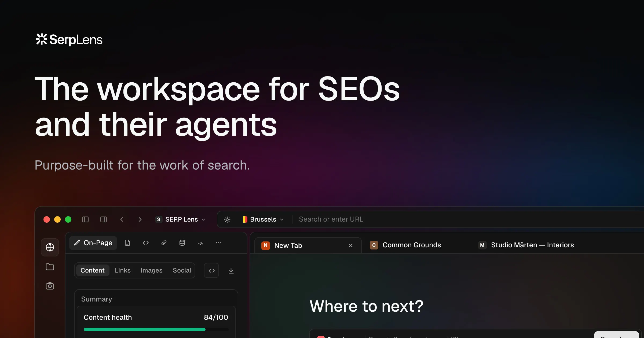Click the download export icon
Screen dimensions: 644x338
[x=231, y=270]
